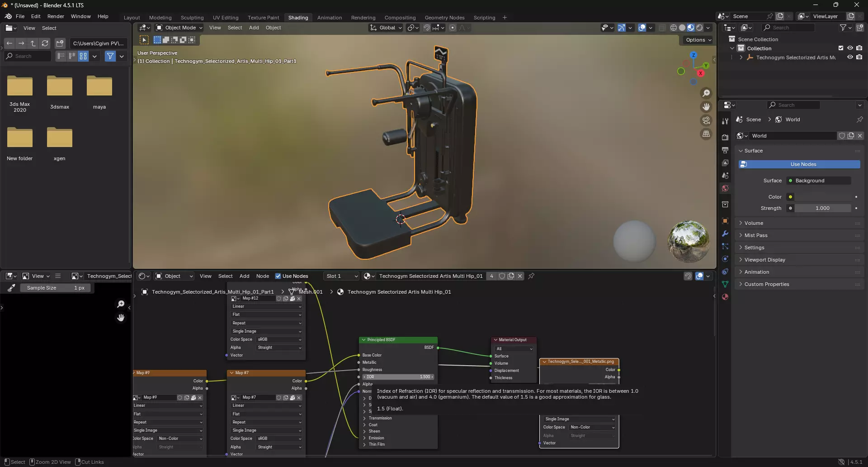Viewport: 868px width, 467px height.
Task: Pin the shader editor material
Action: 531,276
